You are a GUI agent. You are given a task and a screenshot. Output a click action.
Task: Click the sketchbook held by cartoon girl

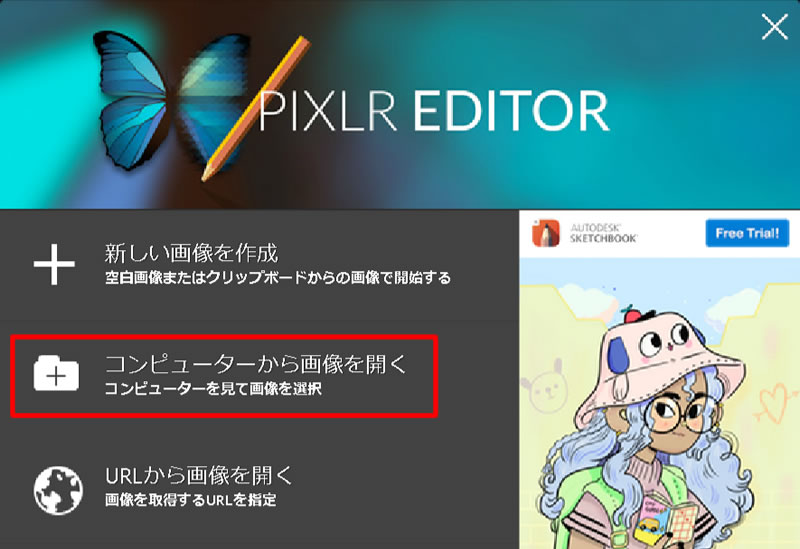click(665, 519)
